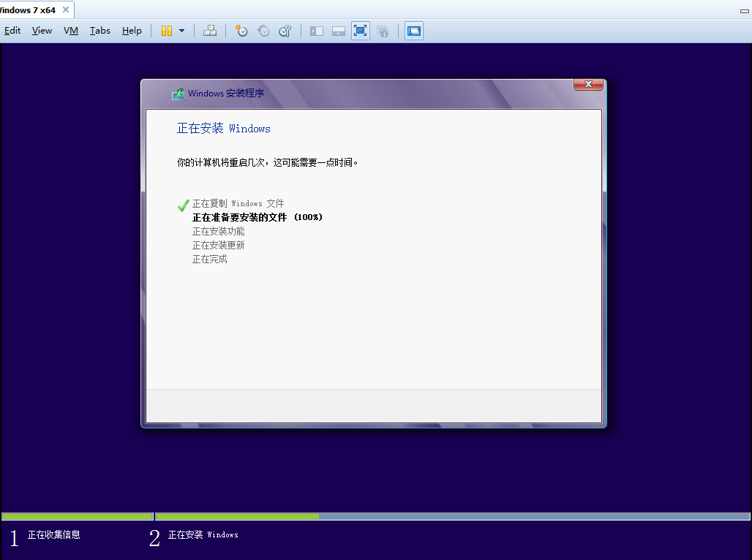Click '正在收集信息' stage label
752x560 pixels.
click(53, 534)
